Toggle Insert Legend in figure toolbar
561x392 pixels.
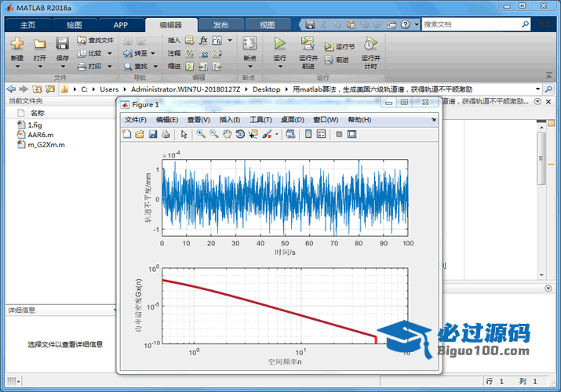tap(321, 134)
